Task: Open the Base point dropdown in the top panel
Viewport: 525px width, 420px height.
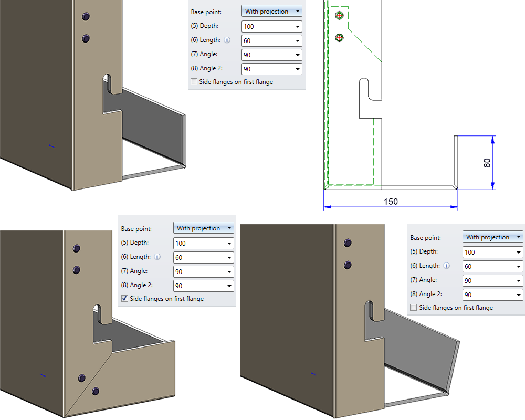Action: [x=271, y=11]
